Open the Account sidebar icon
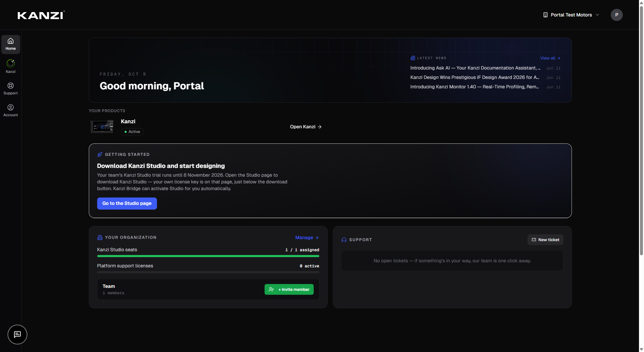This screenshot has height=352, width=644. pos(11,110)
